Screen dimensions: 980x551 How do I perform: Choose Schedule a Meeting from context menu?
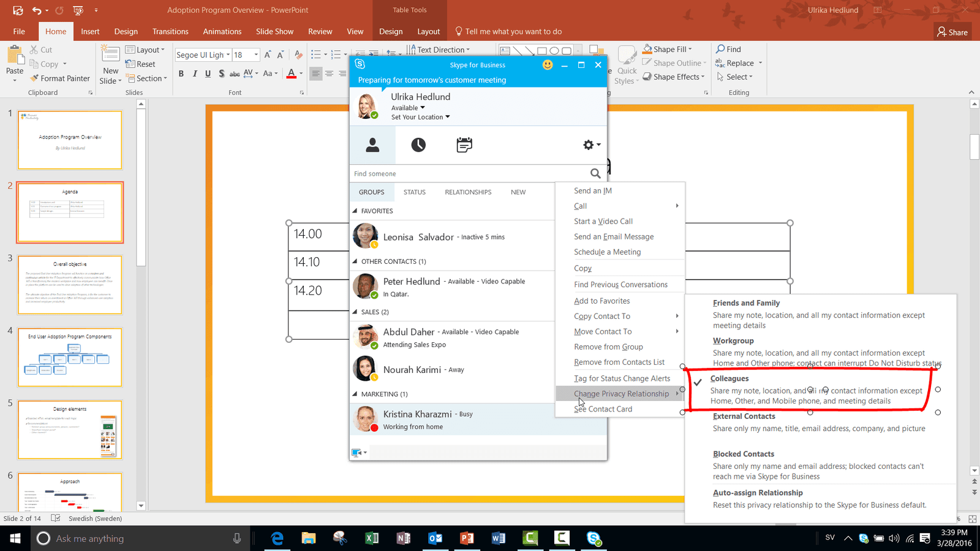(x=607, y=252)
